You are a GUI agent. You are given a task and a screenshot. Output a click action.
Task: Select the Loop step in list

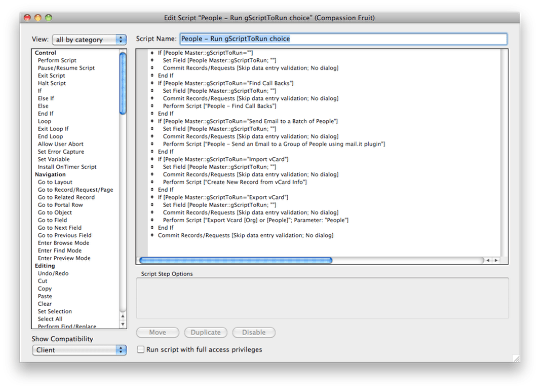[44, 121]
